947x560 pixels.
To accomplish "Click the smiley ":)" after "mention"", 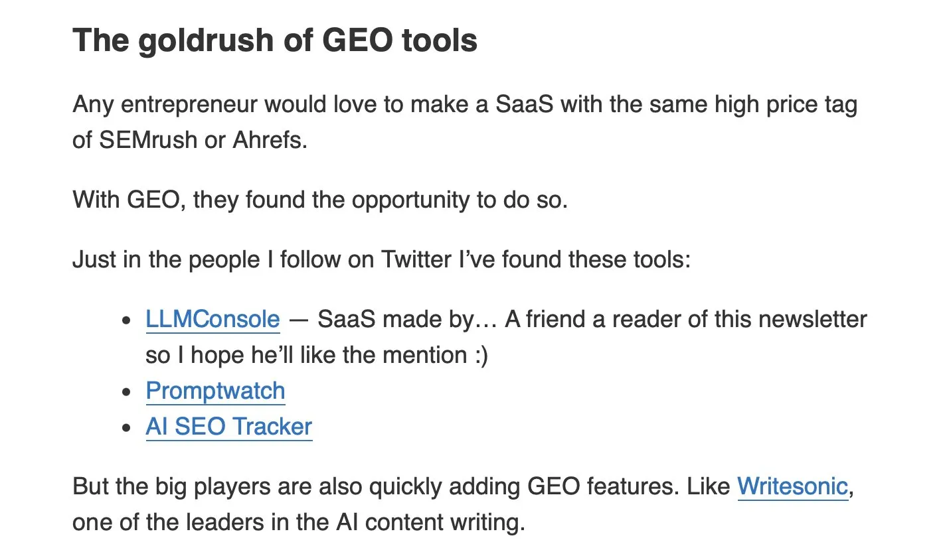I will click(x=481, y=355).
